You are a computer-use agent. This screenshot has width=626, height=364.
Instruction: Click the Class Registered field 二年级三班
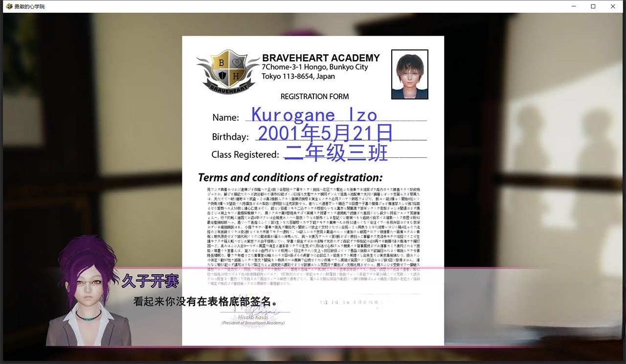pos(336,152)
